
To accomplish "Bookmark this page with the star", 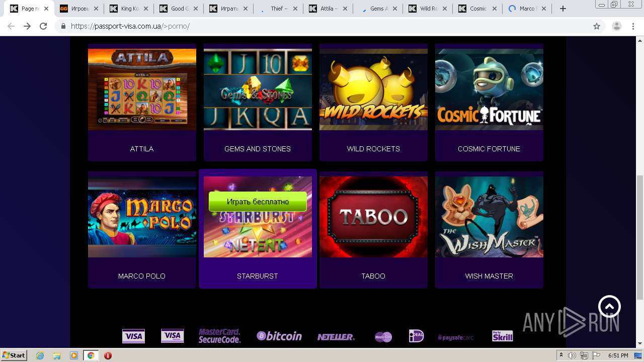I will [x=597, y=26].
